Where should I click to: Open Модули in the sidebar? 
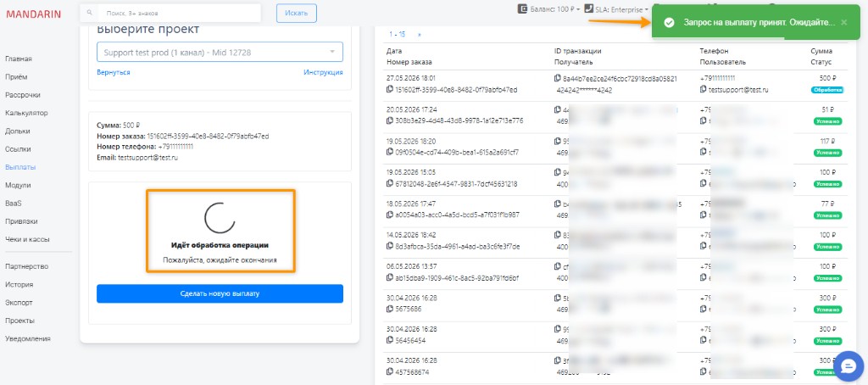[19, 185]
